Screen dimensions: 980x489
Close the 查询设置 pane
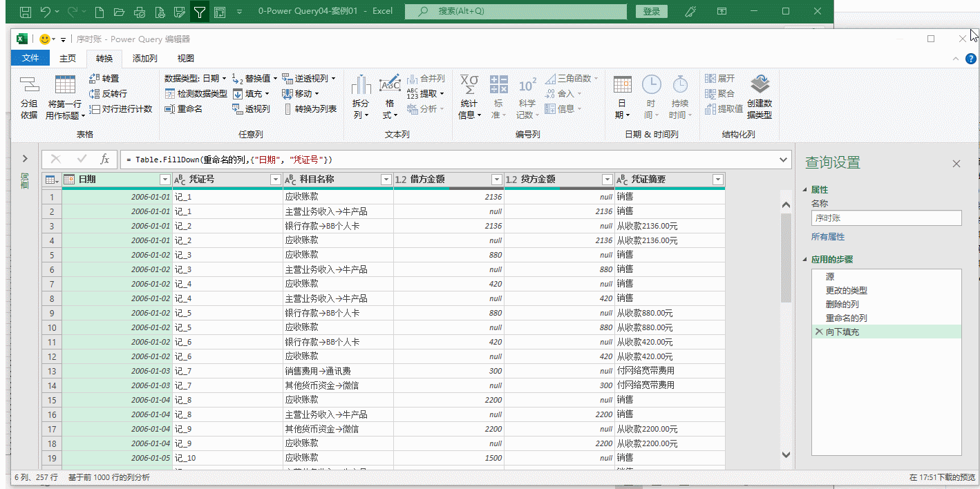click(x=957, y=164)
